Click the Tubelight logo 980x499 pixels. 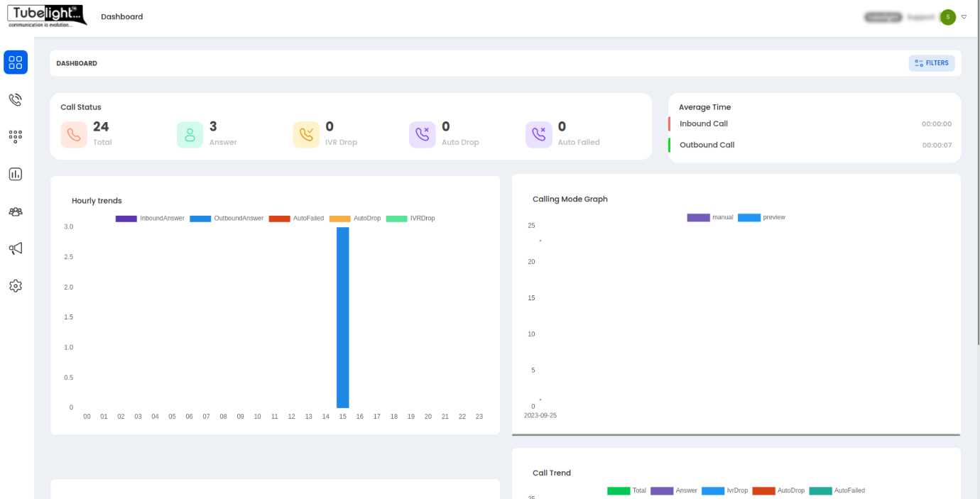pos(46,16)
